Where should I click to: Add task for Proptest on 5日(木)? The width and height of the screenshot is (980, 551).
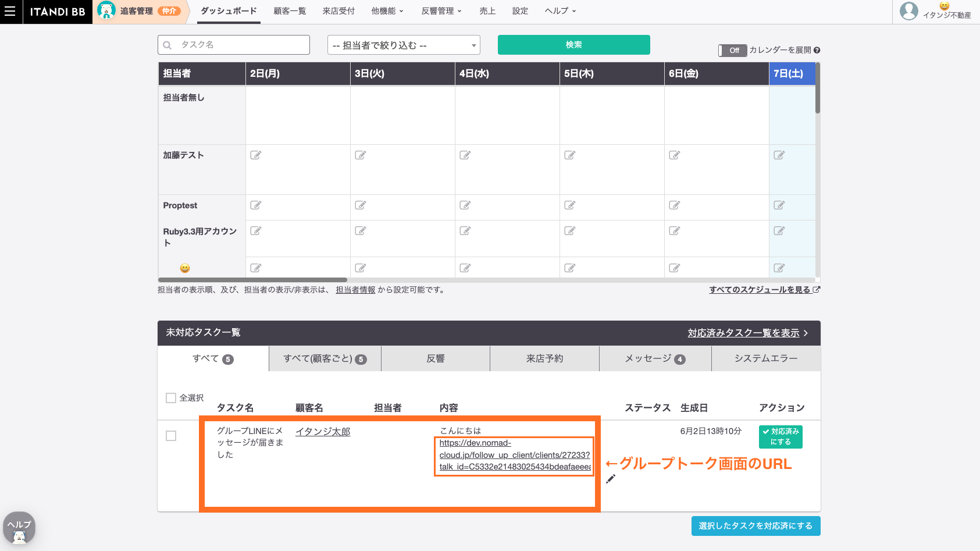(x=570, y=205)
